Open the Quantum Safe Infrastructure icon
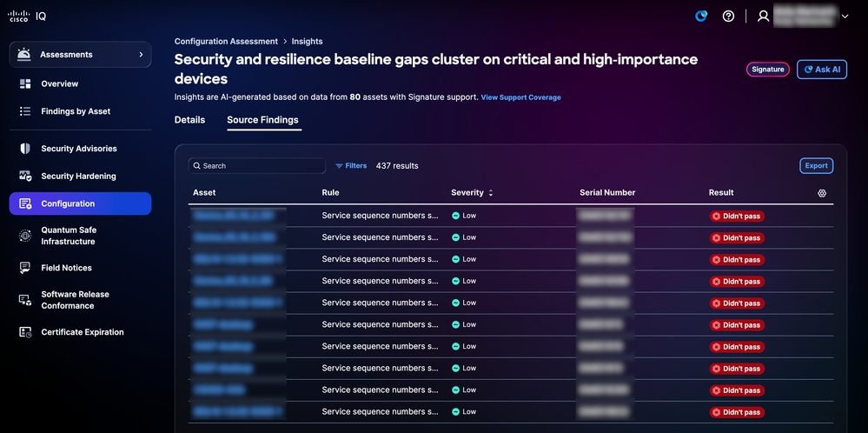The height and width of the screenshot is (433, 868). click(25, 236)
